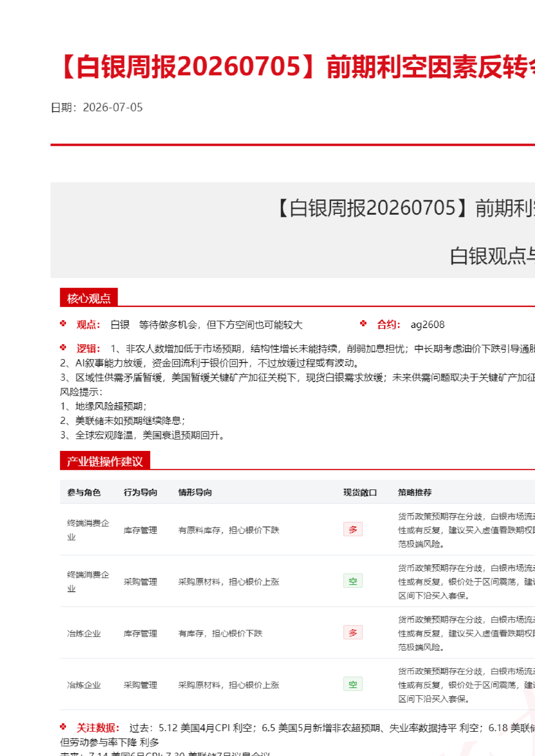
Task: Click the cell 有原料库存，担心银价下跌
Action: point(229,530)
